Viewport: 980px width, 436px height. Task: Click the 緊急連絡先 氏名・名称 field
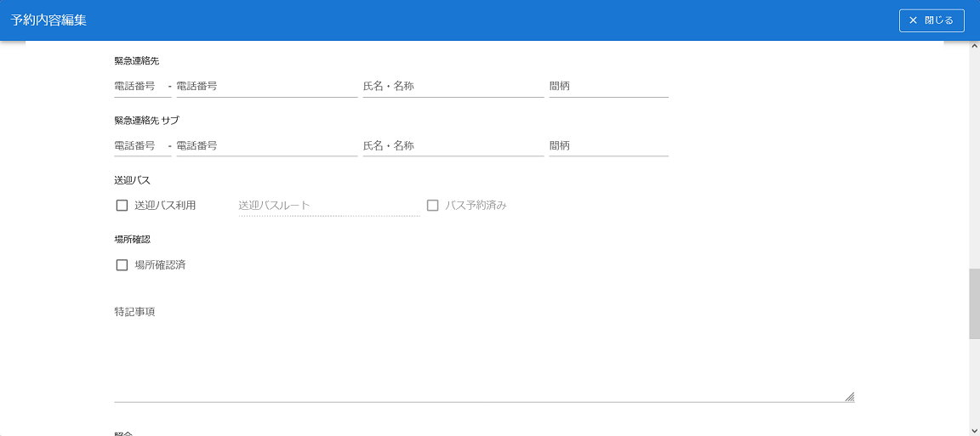pyautogui.click(x=453, y=87)
